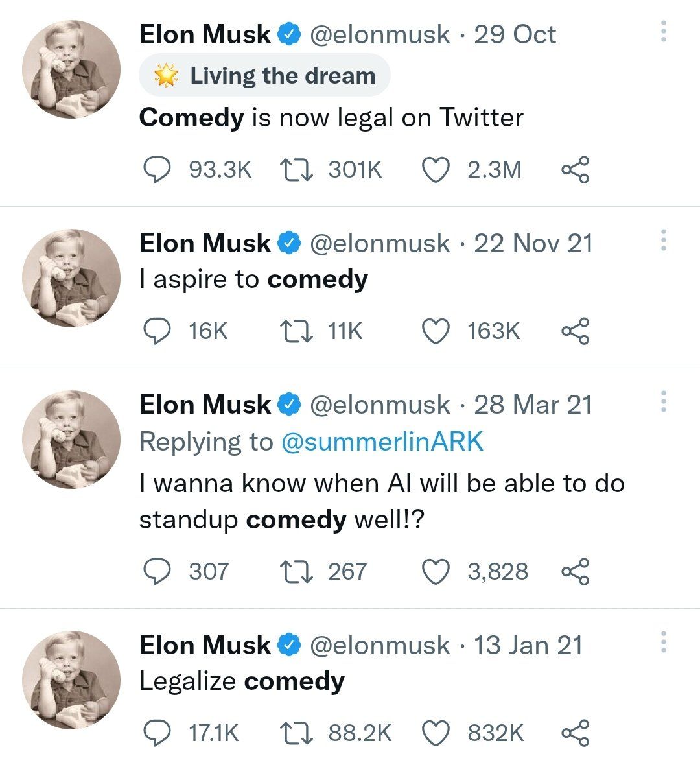Share the "I aspire to comedy" tweet
700x767 pixels.
pos(575,331)
